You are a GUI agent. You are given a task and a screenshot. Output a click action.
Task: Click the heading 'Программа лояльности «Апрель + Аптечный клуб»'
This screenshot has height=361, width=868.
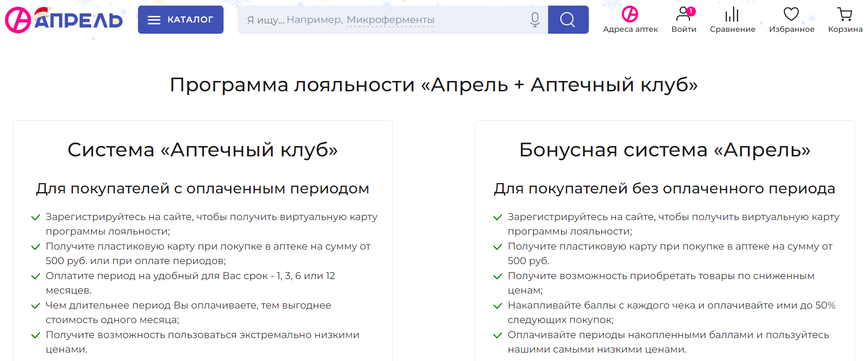[x=434, y=85]
